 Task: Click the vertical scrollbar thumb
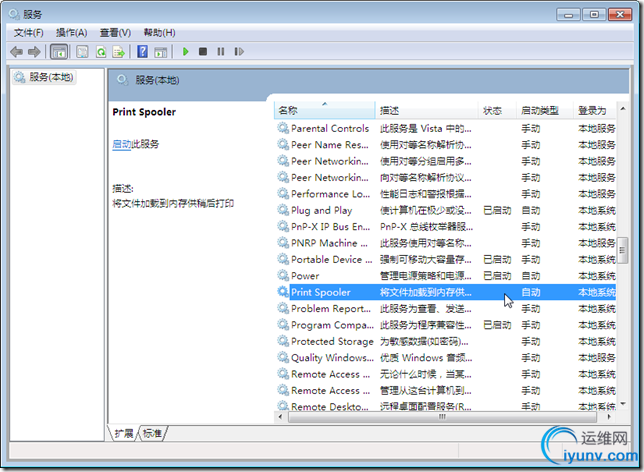tap(623, 251)
